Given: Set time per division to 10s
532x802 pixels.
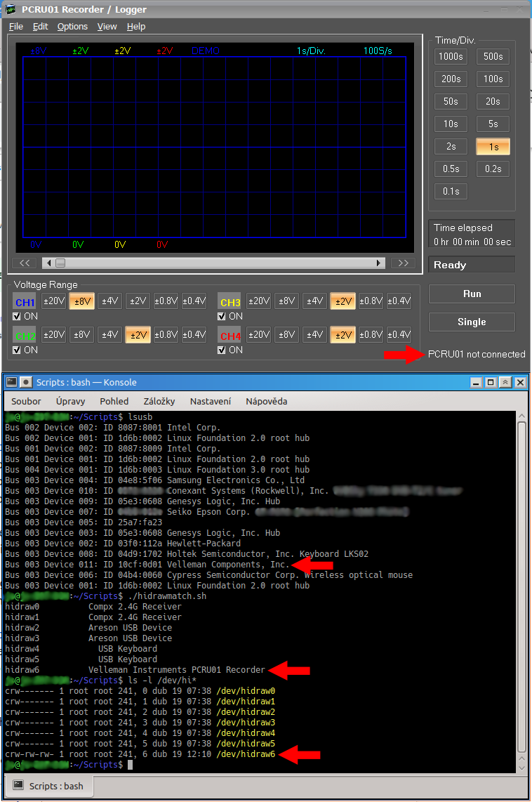Looking at the screenshot, I should click(451, 124).
